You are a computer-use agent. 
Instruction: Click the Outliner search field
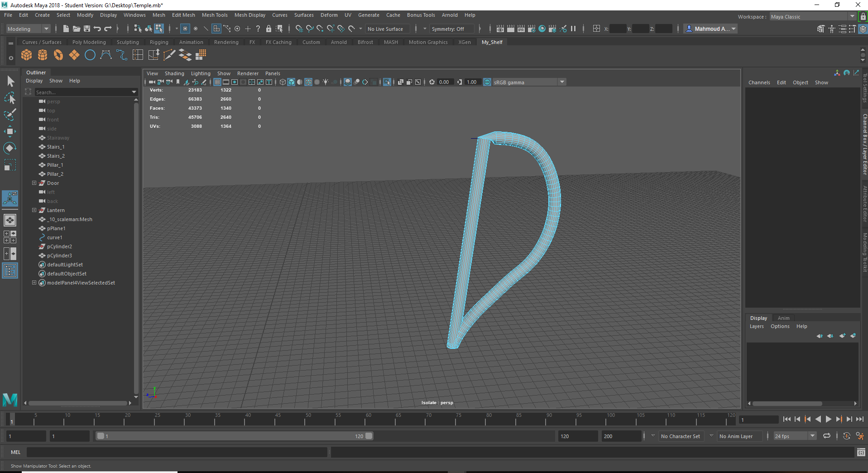point(86,92)
